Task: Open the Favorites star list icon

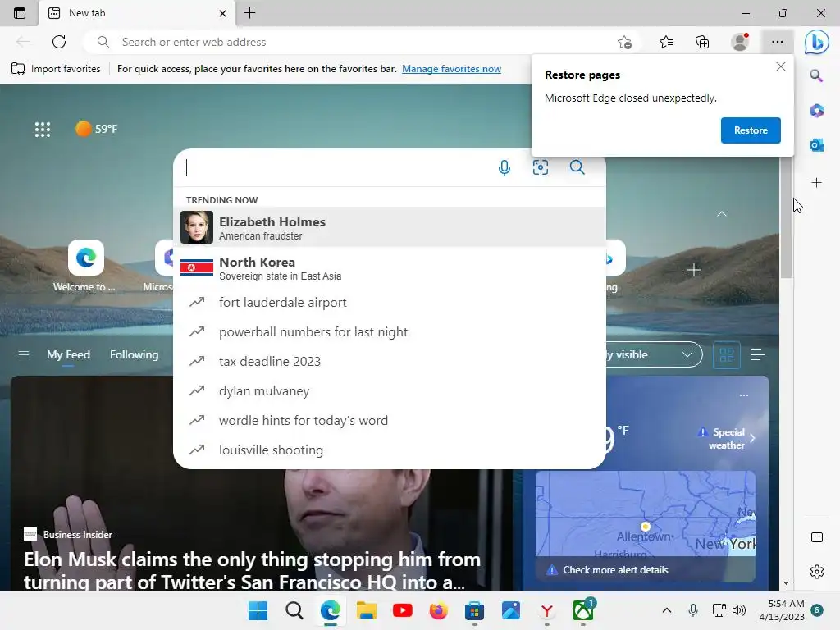Action: [666, 42]
